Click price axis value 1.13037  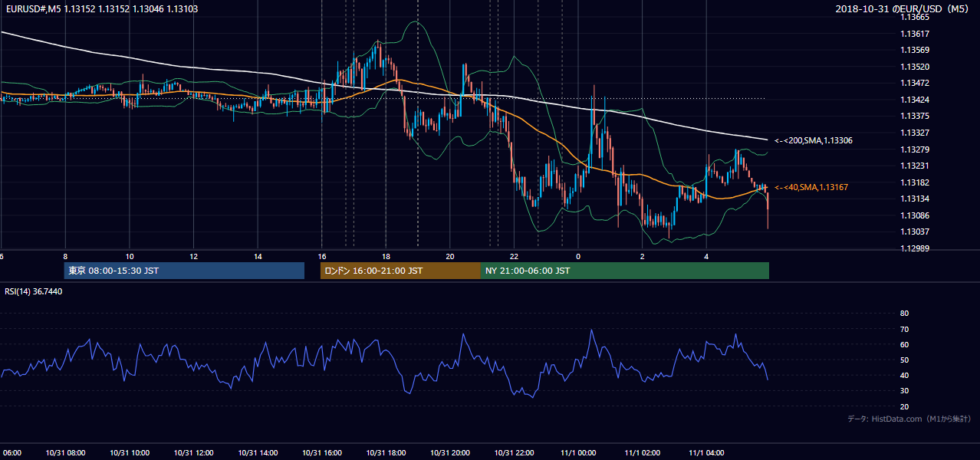(x=916, y=232)
